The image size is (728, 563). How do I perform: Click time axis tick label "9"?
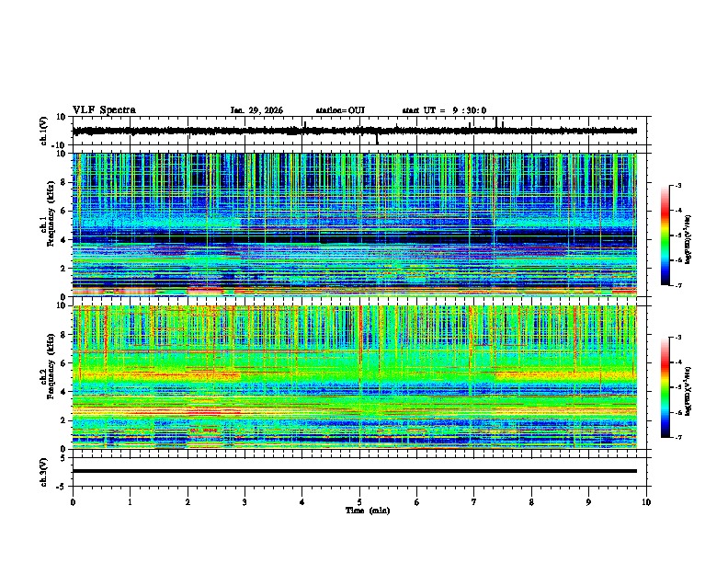(588, 502)
